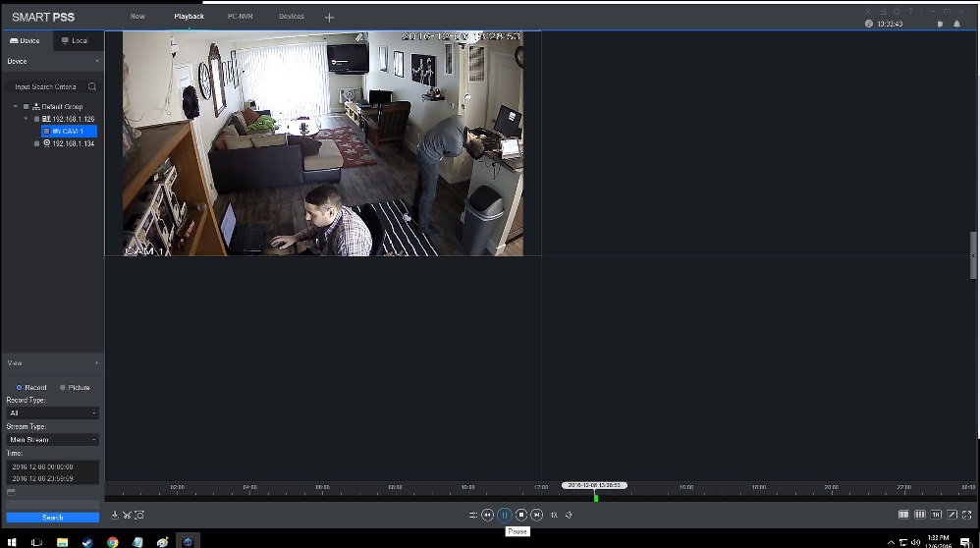Viewport: 980px width, 548px height.
Task: Collapse the 192.168.1.126 device node
Action: (26, 119)
